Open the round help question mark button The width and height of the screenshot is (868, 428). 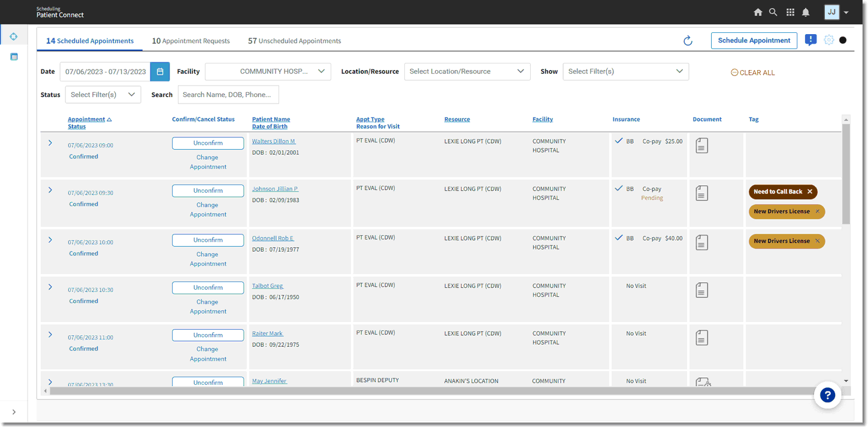pyautogui.click(x=827, y=395)
